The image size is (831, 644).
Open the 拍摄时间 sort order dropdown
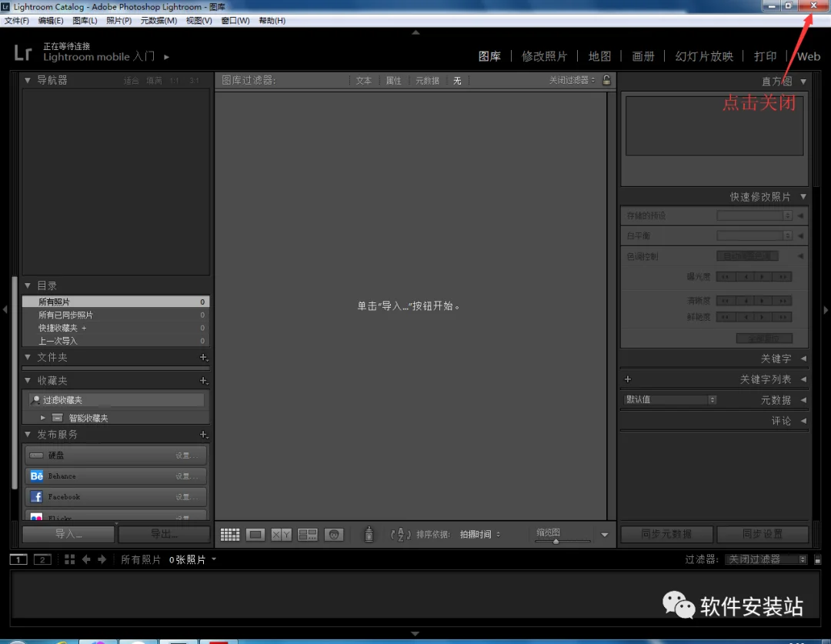479,534
